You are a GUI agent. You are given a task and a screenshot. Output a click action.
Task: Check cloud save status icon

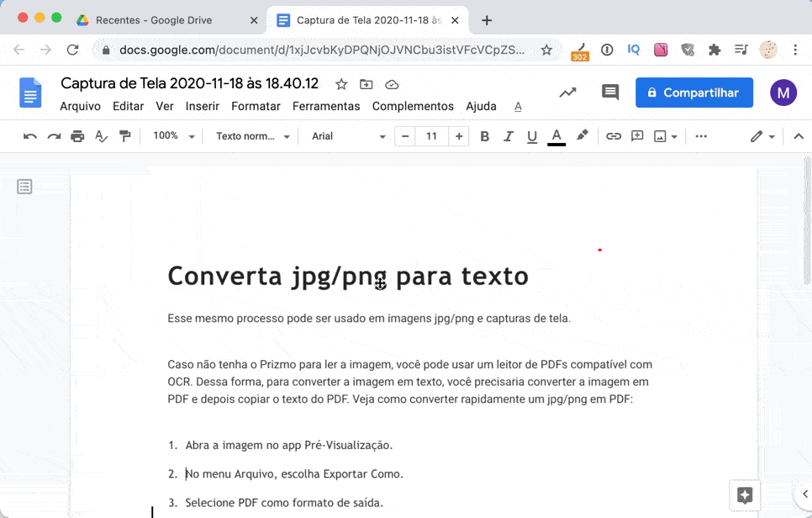click(x=392, y=84)
